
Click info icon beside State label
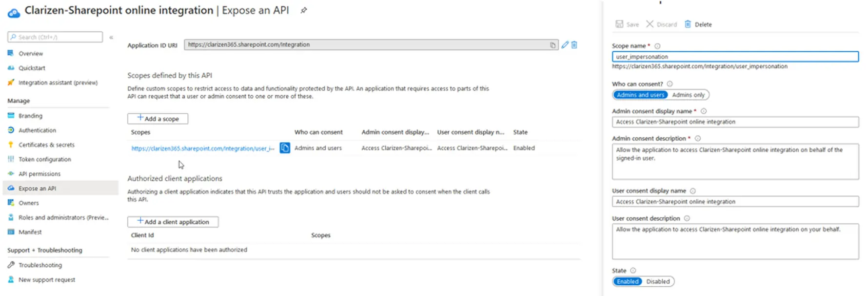coord(633,271)
